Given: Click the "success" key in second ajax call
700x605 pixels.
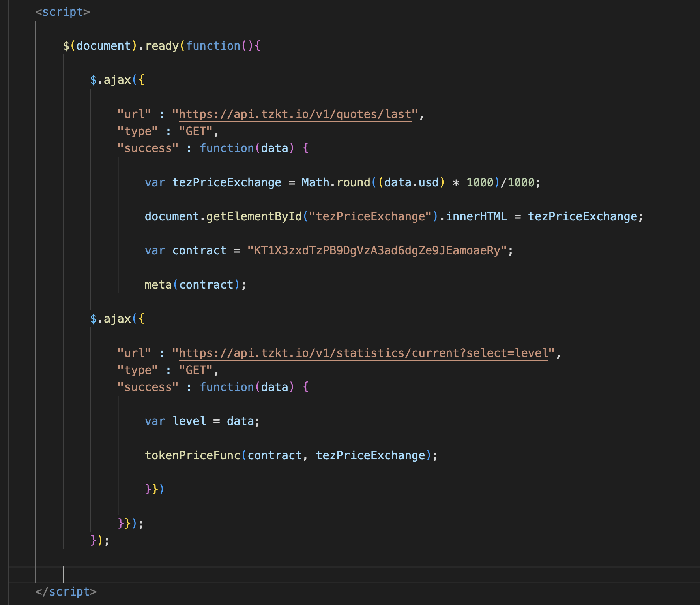Looking at the screenshot, I should click(x=148, y=387).
